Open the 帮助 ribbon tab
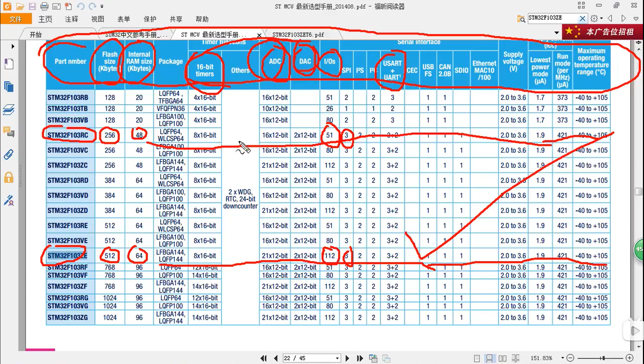The image size is (644, 364). [202, 19]
